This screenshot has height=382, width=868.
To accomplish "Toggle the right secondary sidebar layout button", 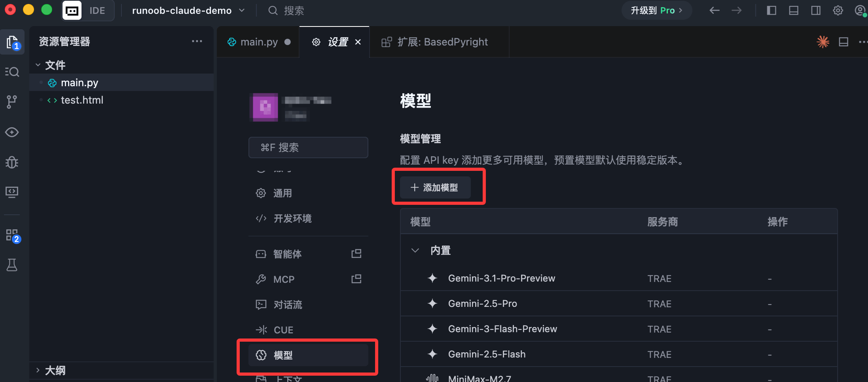I will (x=816, y=11).
